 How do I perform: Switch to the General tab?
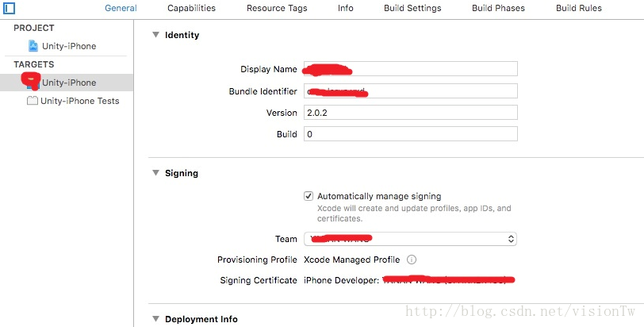[121, 8]
